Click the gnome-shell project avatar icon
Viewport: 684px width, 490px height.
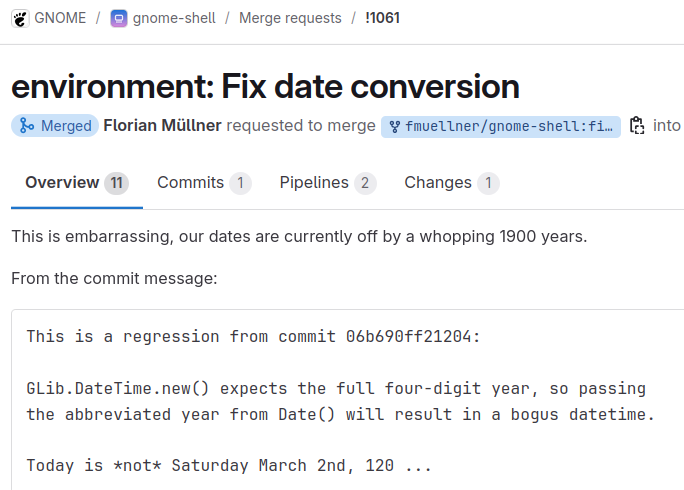pos(119,19)
